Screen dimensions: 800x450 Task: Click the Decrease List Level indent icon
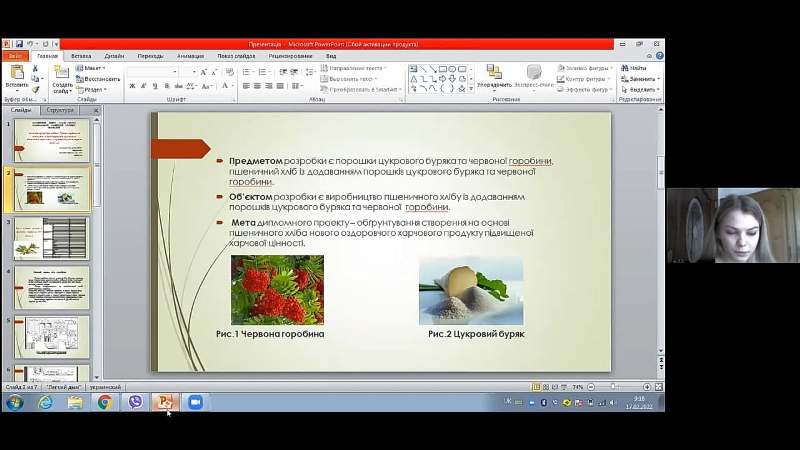point(283,72)
